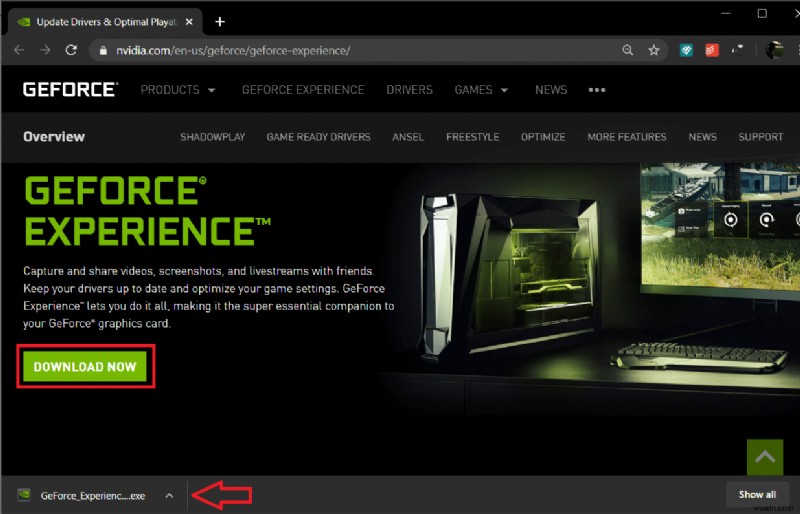Expand the PRODUCTS dropdown menu
The height and width of the screenshot is (514, 800).
click(x=178, y=90)
